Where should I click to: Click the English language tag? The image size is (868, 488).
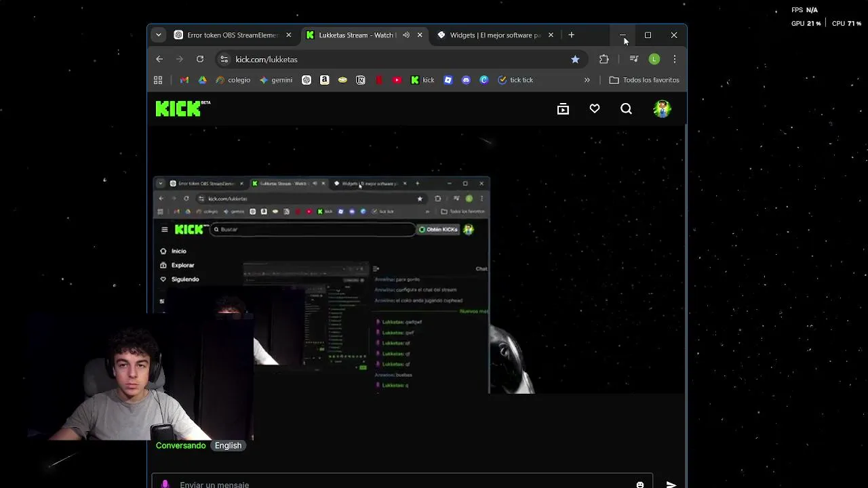[x=228, y=445]
